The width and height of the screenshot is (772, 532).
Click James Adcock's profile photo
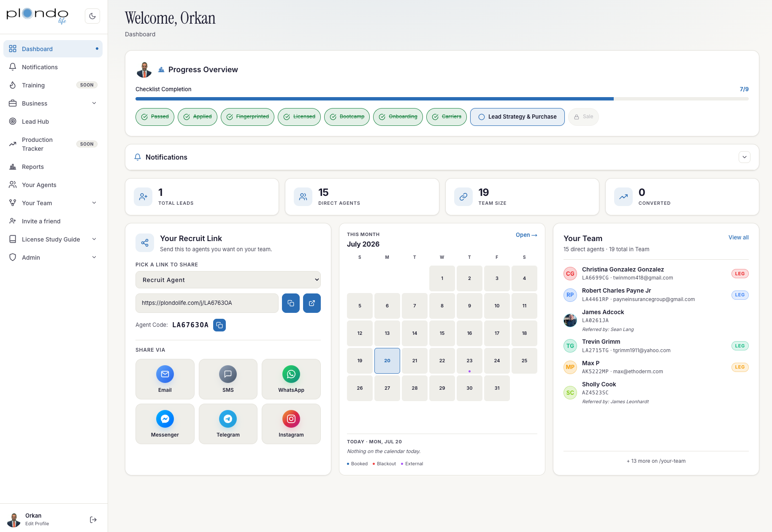coord(570,320)
